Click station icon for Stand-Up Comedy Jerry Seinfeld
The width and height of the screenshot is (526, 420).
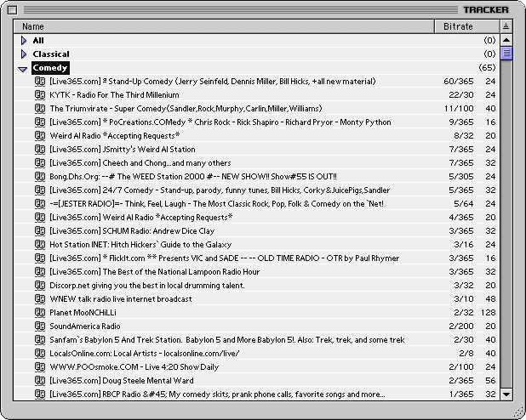[x=40, y=82]
